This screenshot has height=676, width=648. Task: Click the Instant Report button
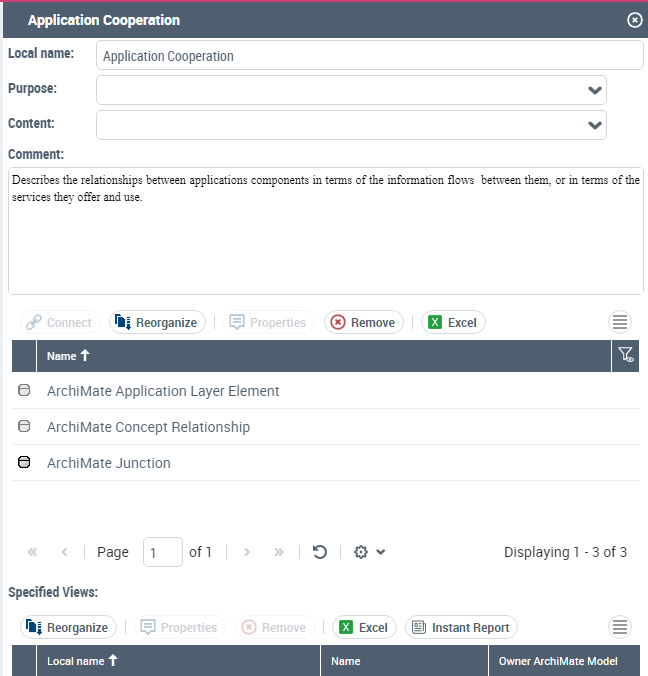click(461, 627)
